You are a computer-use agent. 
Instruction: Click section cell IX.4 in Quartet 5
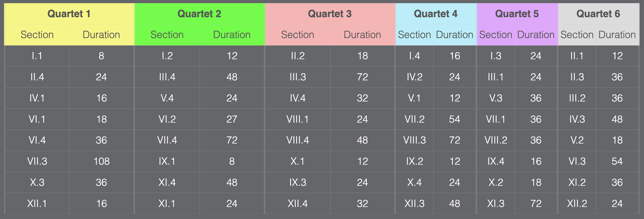(496, 161)
